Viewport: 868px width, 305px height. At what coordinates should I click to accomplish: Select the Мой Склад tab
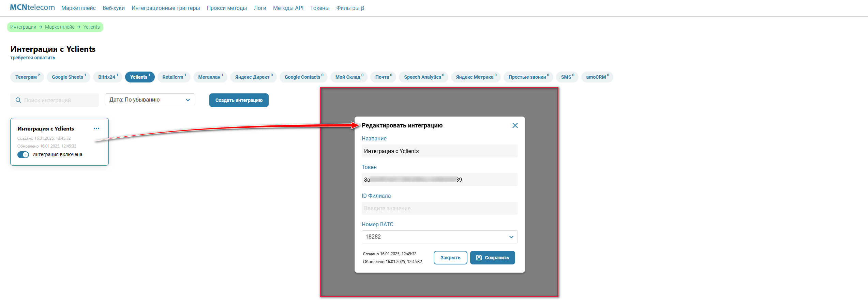(x=349, y=77)
